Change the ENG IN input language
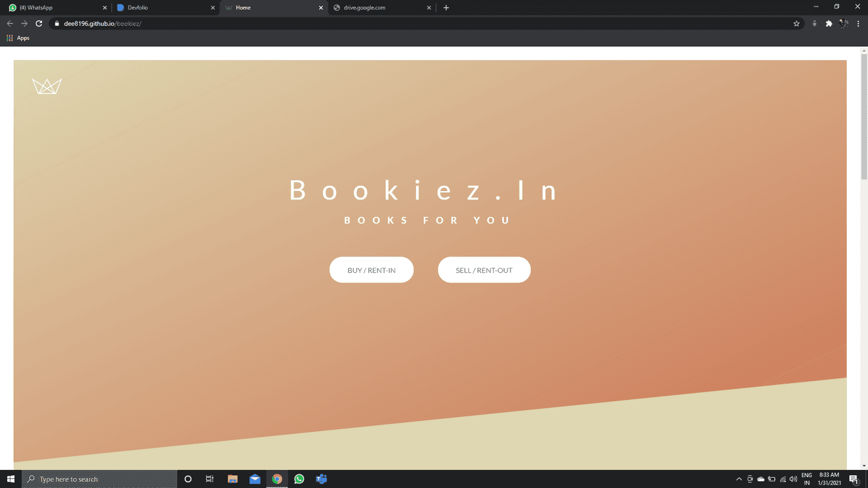The height and width of the screenshot is (488, 868). point(807,479)
